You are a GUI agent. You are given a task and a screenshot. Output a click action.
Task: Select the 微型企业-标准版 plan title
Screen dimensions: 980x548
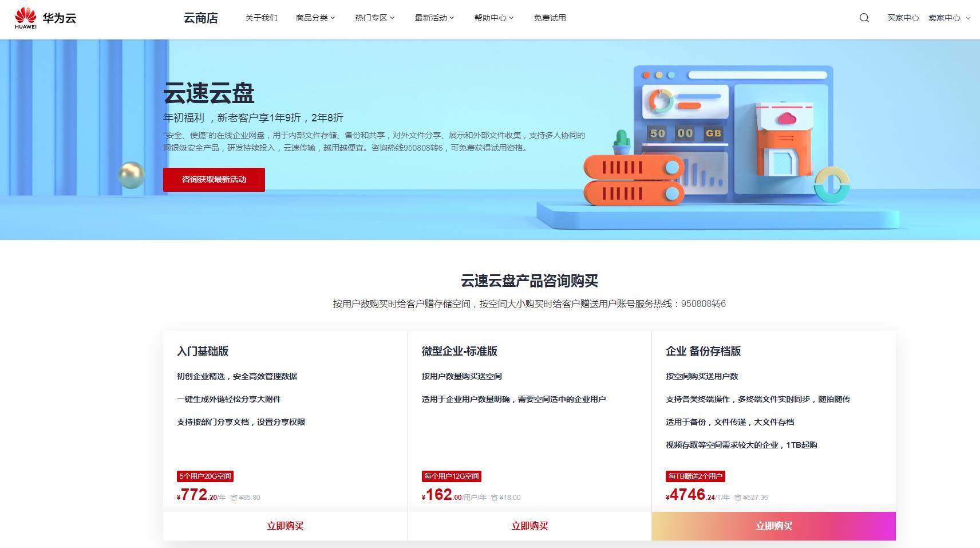click(460, 351)
